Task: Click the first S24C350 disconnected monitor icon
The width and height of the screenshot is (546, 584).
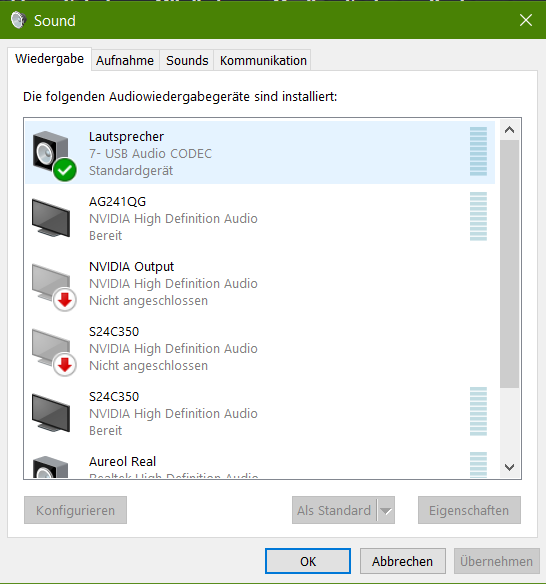Action: [54, 352]
